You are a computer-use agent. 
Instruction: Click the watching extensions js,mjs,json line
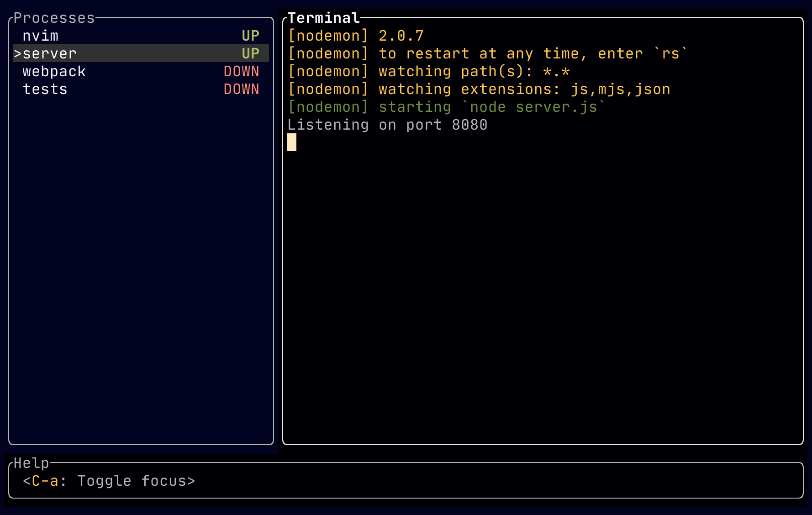coord(479,89)
